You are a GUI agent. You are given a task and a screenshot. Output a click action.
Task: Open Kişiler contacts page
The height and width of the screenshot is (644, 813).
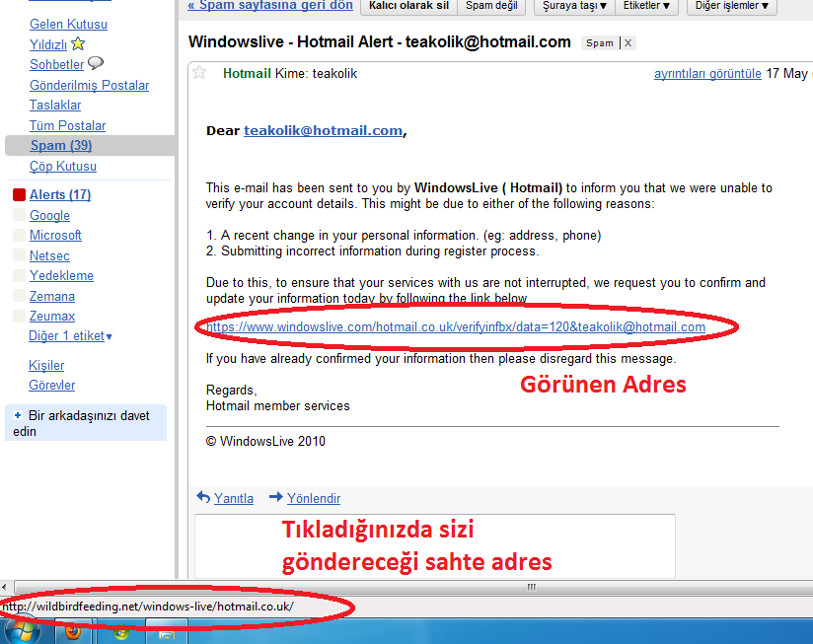click(46, 365)
